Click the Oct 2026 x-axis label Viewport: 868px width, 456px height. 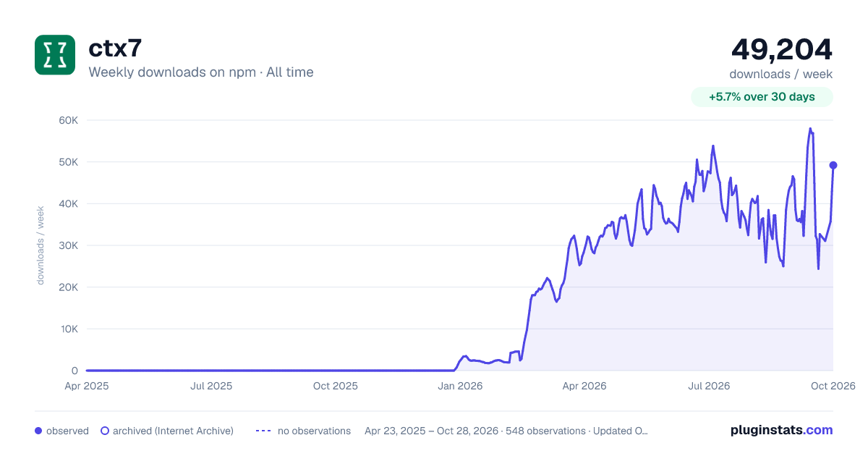point(833,387)
